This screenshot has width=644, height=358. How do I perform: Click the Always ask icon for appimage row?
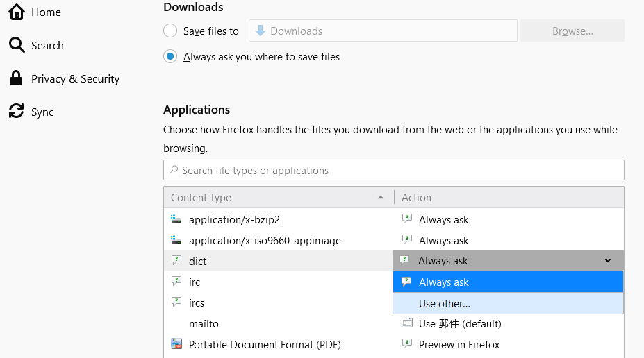pos(406,239)
